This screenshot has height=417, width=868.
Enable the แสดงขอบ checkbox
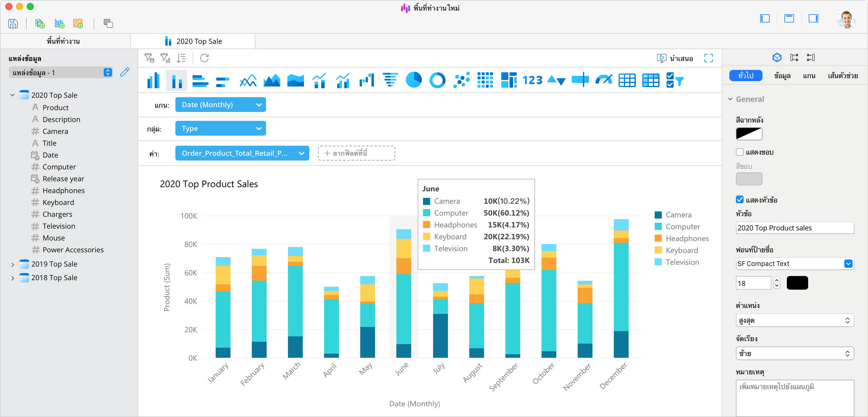[740, 152]
